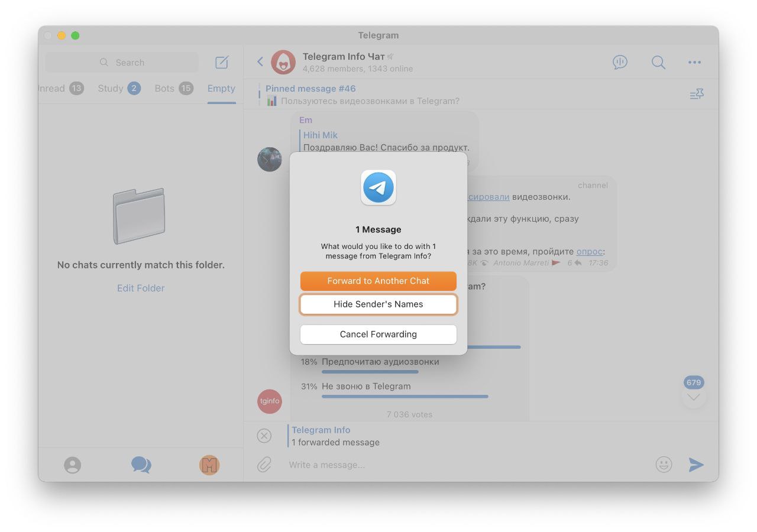Switch to the Bots folder tab
The width and height of the screenshot is (757, 532).
point(174,88)
